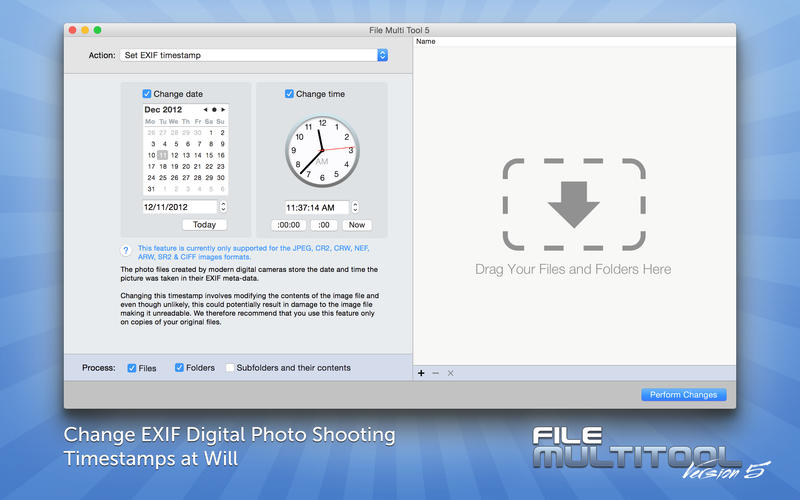Click the help question mark icon
Viewport: 800px width, 500px height.
[125, 250]
